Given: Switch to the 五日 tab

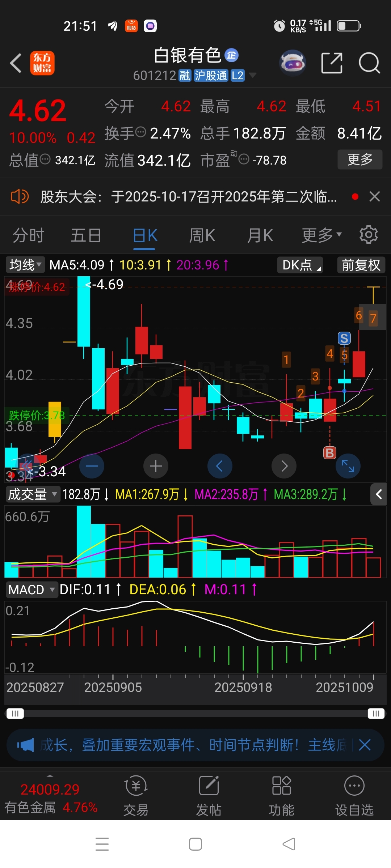Looking at the screenshot, I should pyautogui.click(x=86, y=235).
